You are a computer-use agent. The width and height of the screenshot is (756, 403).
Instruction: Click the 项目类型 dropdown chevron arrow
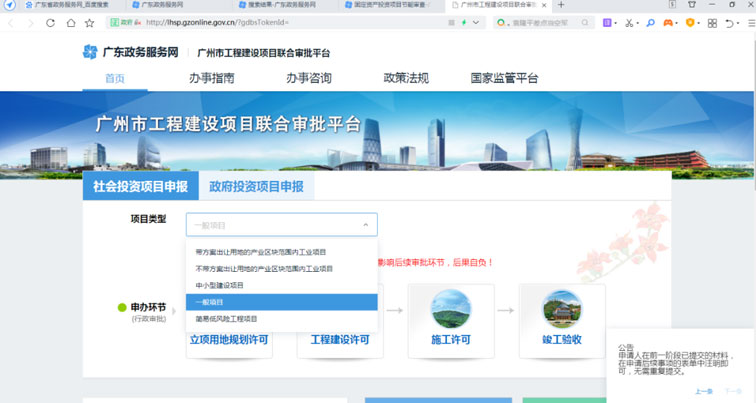(365, 225)
